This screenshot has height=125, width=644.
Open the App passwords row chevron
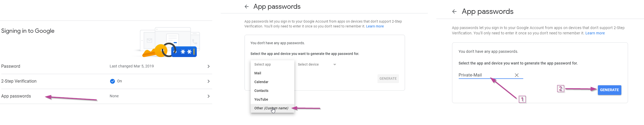click(208, 96)
